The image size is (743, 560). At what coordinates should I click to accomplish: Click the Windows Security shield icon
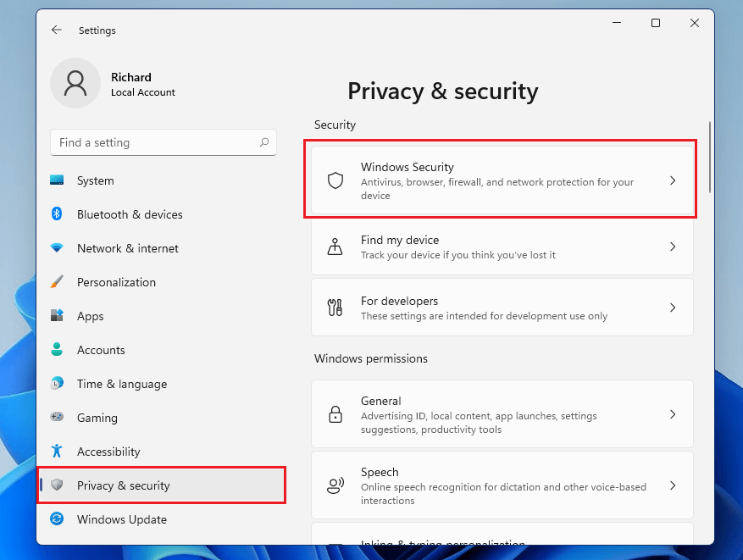[x=335, y=180]
